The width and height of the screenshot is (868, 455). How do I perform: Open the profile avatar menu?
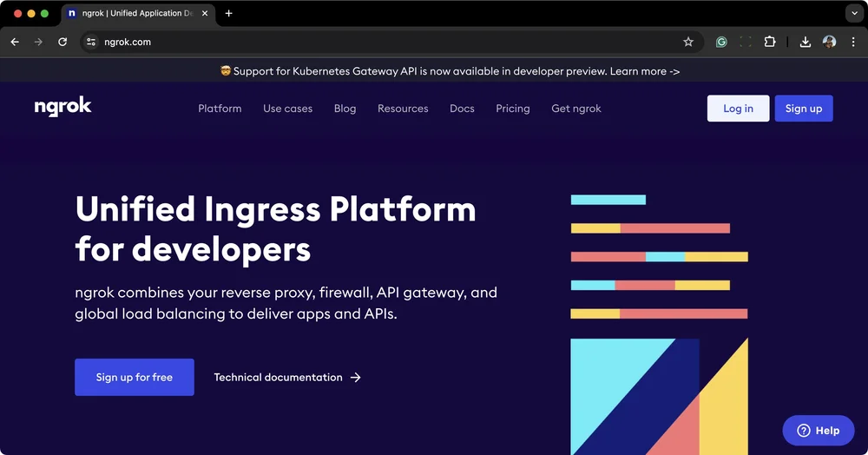(829, 42)
